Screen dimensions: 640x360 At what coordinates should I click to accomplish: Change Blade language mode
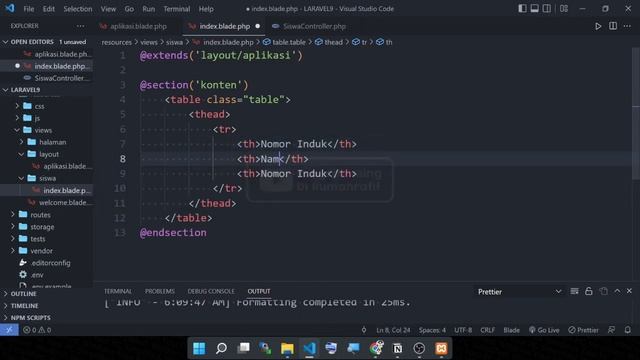click(x=511, y=330)
